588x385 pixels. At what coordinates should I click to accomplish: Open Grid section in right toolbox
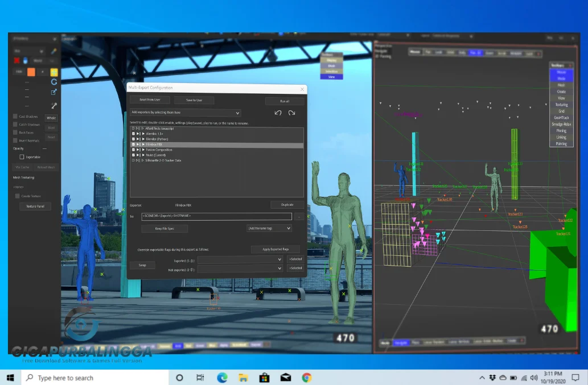tap(561, 111)
